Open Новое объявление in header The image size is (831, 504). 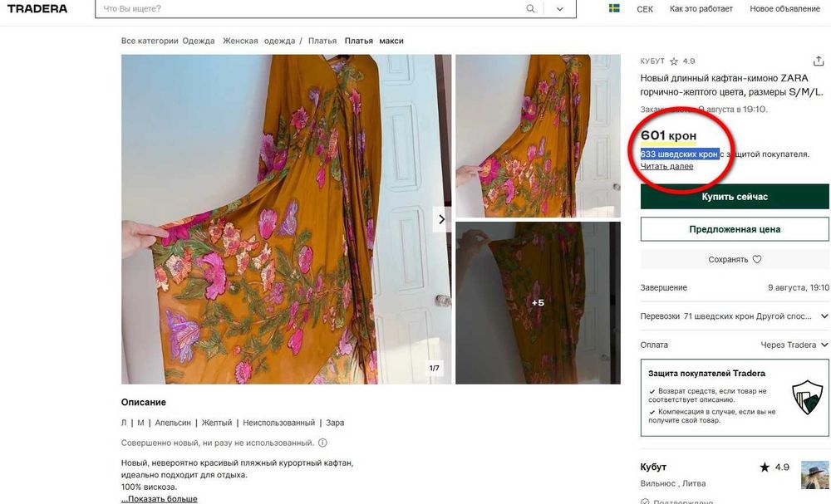[784, 9]
